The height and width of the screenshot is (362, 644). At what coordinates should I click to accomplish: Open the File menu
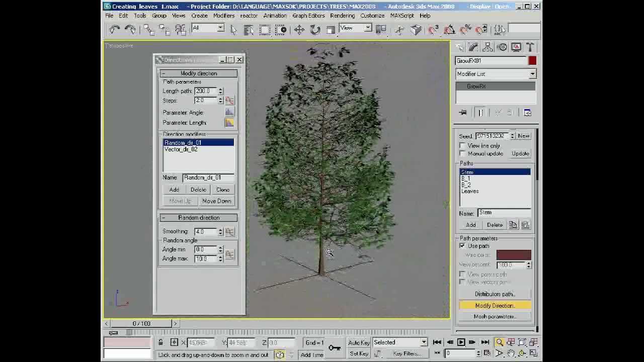(109, 16)
